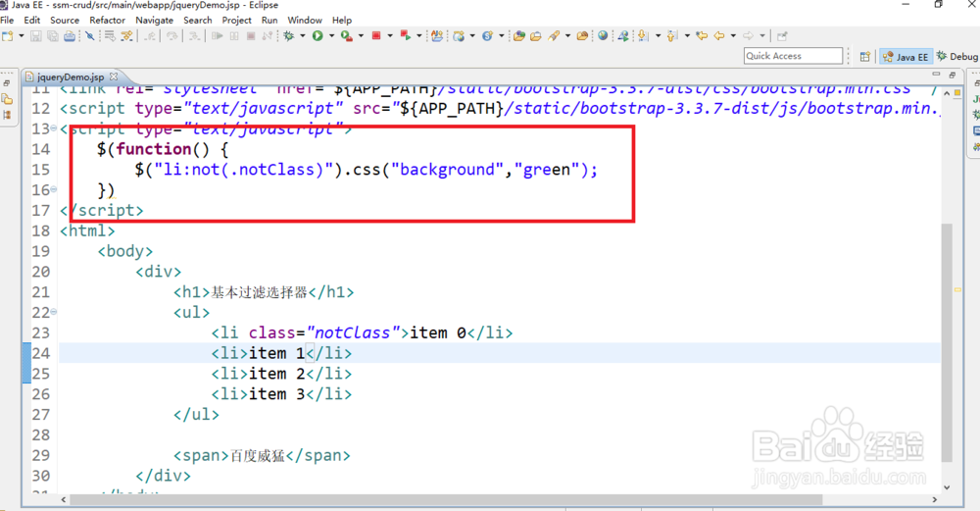Open the Back history dropdown arrow

click(733, 35)
